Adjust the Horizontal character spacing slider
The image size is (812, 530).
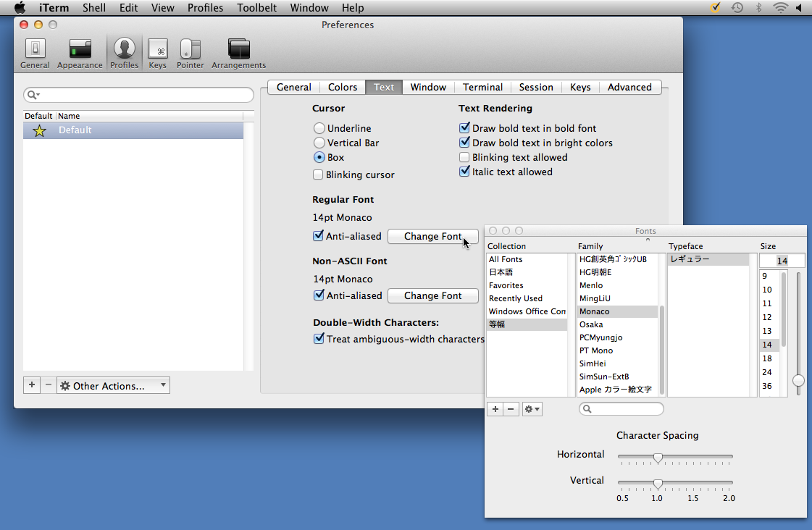click(x=658, y=457)
